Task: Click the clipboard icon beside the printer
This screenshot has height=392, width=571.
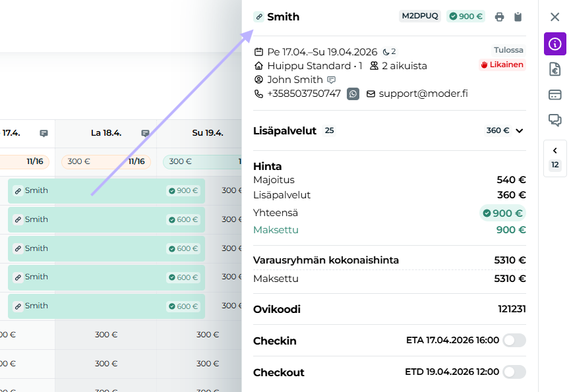Action: [x=518, y=16]
